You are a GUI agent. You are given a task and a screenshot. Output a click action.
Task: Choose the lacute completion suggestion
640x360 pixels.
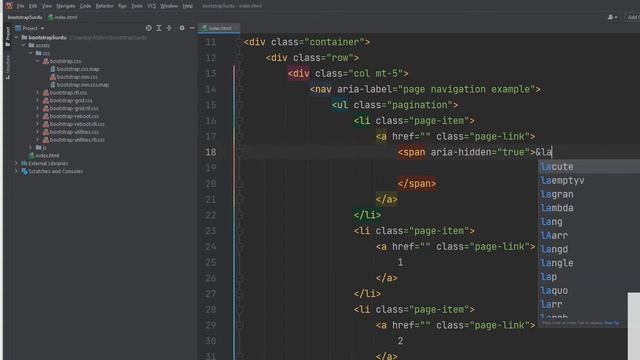pos(589,167)
